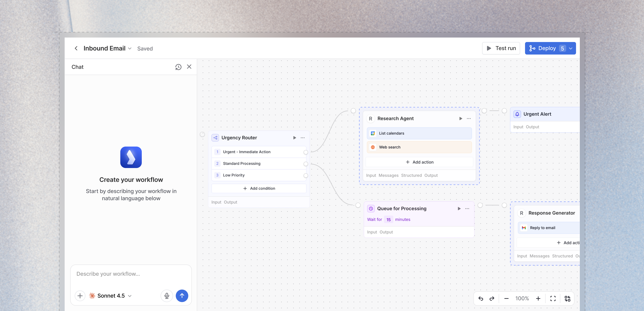Undo last canvas action
This screenshot has height=311, width=644.
(x=481, y=298)
